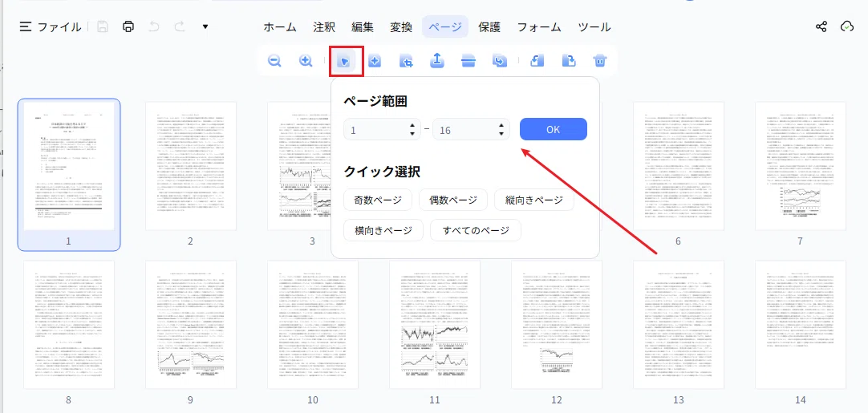Rotate pages left icon
The width and height of the screenshot is (868, 413).
pos(537,61)
